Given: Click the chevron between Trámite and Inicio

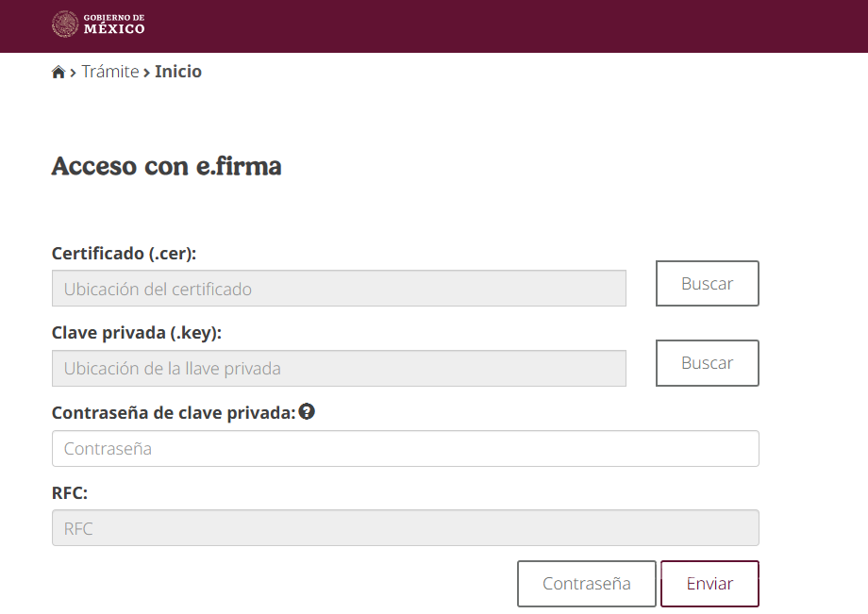Looking at the screenshot, I should coord(147,73).
